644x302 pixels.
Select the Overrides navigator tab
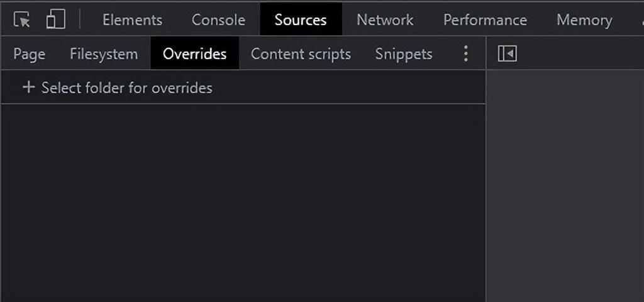[x=195, y=54]
